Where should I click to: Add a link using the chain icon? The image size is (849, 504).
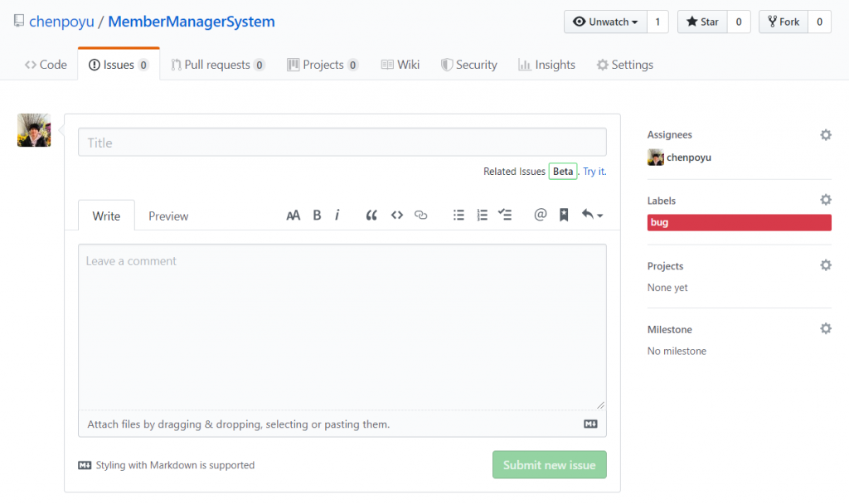pos(420,216)
